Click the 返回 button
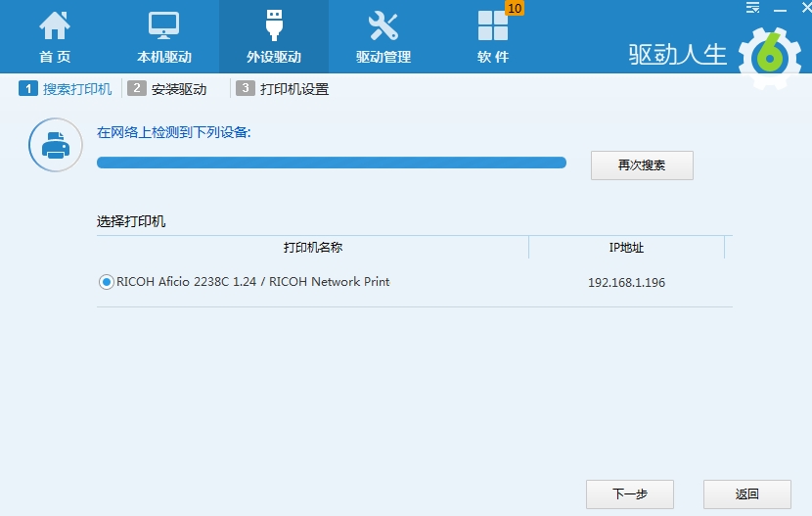Screen dimensions: 812x516 click(746, 494)
